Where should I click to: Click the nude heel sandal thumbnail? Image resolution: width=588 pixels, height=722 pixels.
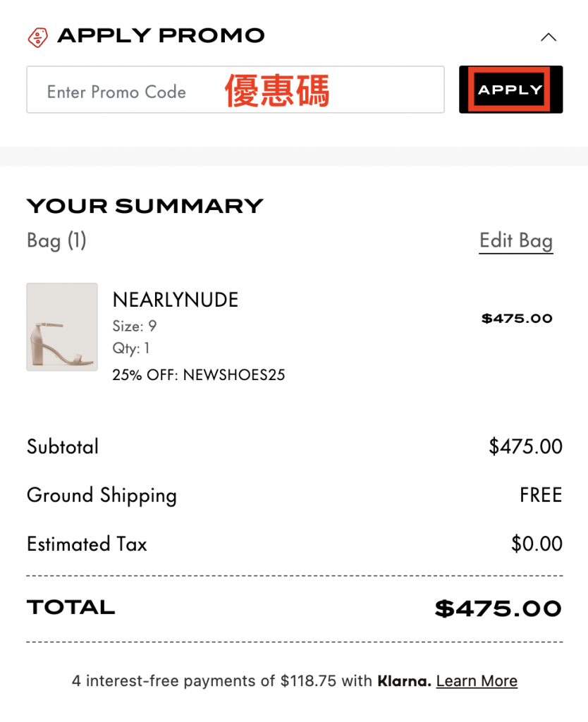62,327
